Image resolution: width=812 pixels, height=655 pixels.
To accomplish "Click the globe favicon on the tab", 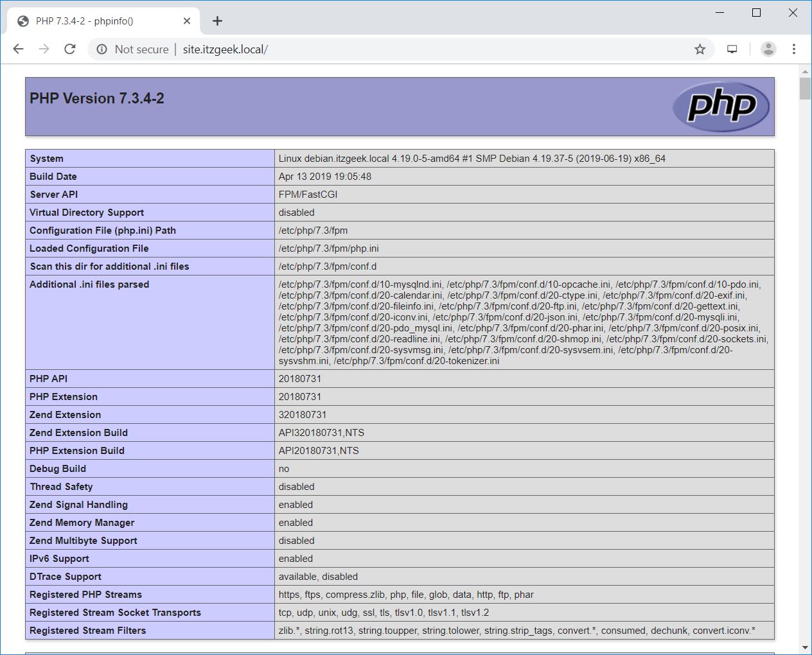I will point(23,21).
